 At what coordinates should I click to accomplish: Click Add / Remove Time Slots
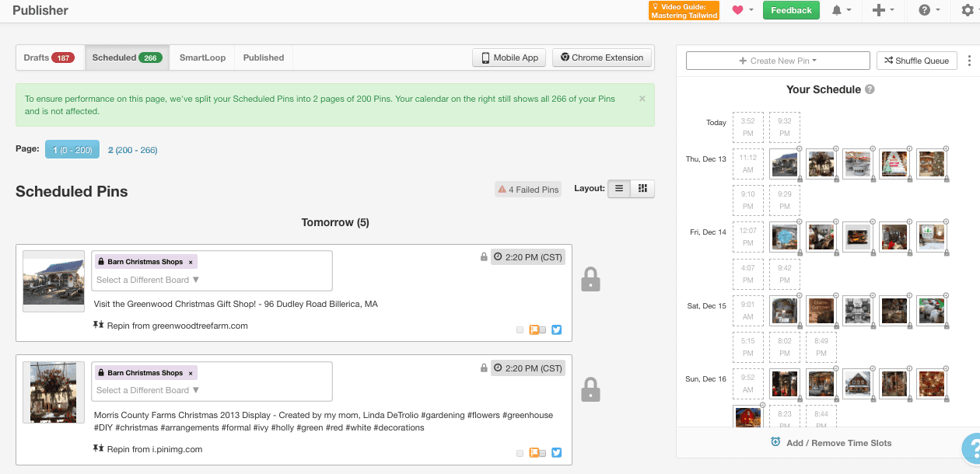pyautogui.click(x=831, y=442)
